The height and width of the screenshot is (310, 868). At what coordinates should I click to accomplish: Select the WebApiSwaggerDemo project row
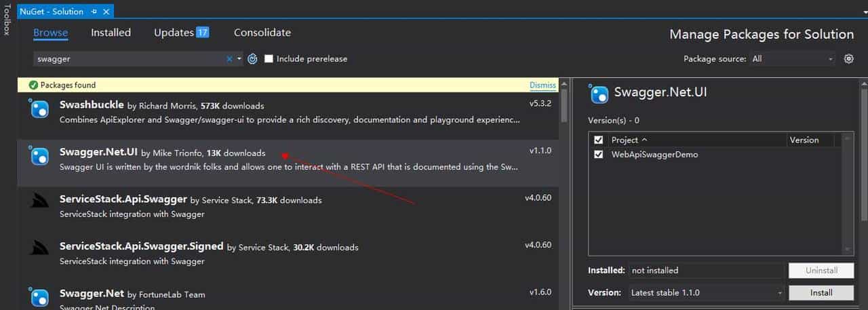[x=715, y=154]
